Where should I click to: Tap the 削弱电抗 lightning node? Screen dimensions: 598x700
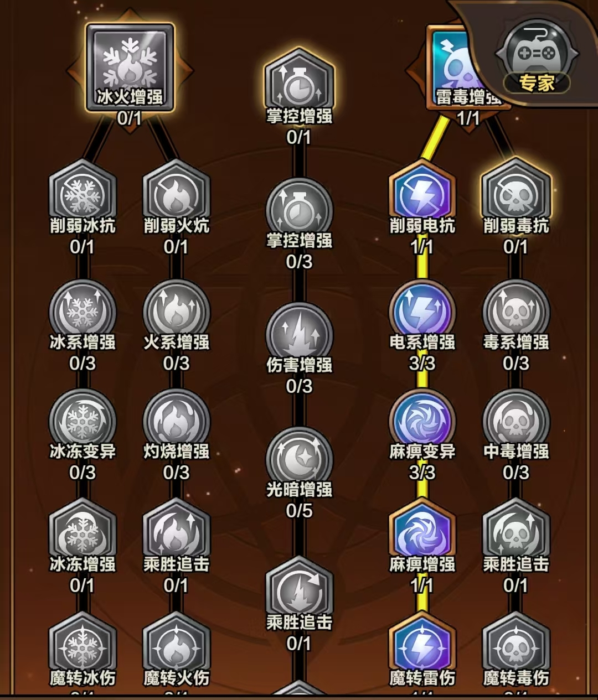422,193
